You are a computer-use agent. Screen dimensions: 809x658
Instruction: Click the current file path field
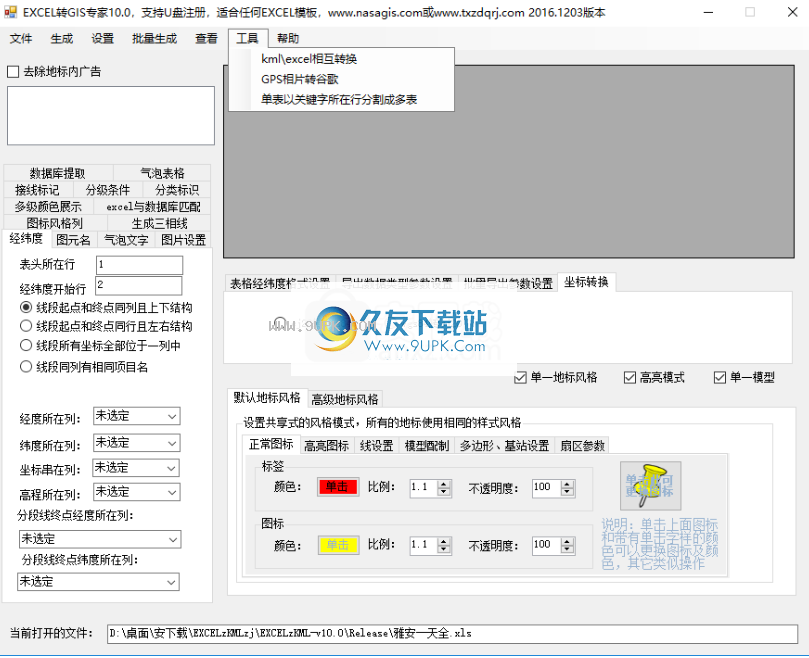(452, 634)
